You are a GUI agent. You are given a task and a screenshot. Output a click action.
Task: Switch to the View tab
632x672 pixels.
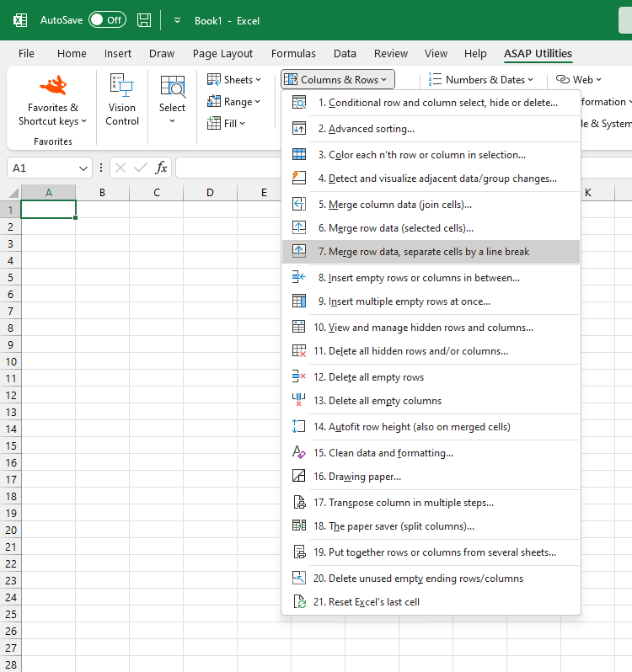click(436, 54)
